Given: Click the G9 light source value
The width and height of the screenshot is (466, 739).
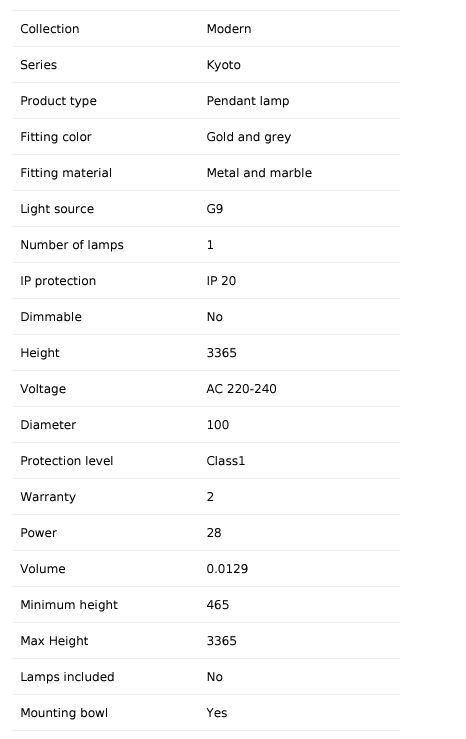Looking at the screenshot, I should (215, 209).
